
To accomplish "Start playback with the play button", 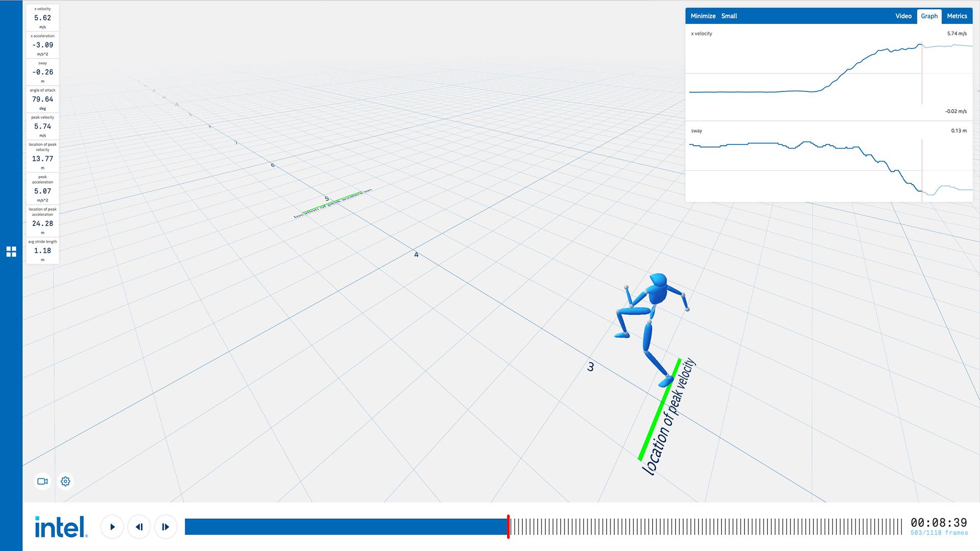I will click(112, 527).
